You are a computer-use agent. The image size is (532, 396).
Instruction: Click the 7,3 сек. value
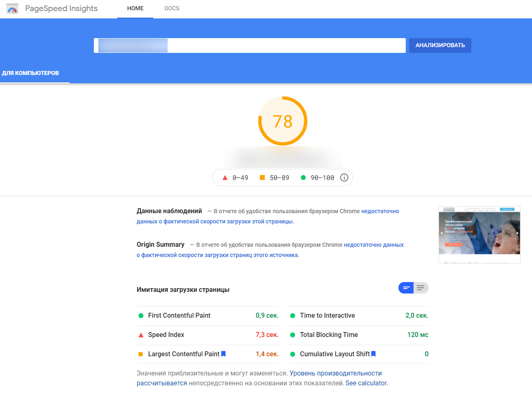(x=267, y=335)
